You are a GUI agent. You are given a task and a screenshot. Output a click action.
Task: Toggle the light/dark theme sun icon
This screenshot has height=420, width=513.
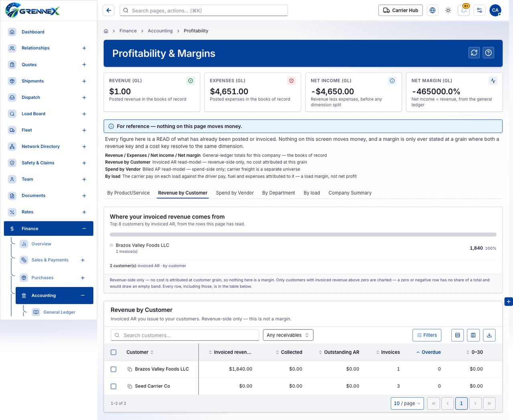[448, 10]
